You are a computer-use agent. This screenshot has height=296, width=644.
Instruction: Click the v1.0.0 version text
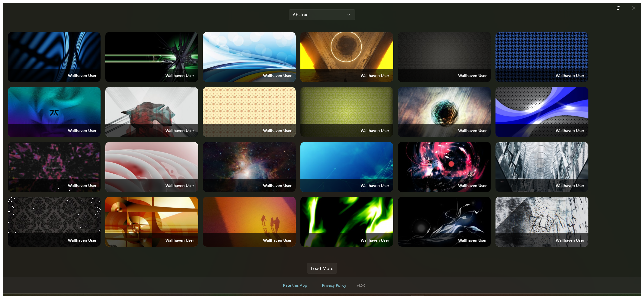[361, 286]
